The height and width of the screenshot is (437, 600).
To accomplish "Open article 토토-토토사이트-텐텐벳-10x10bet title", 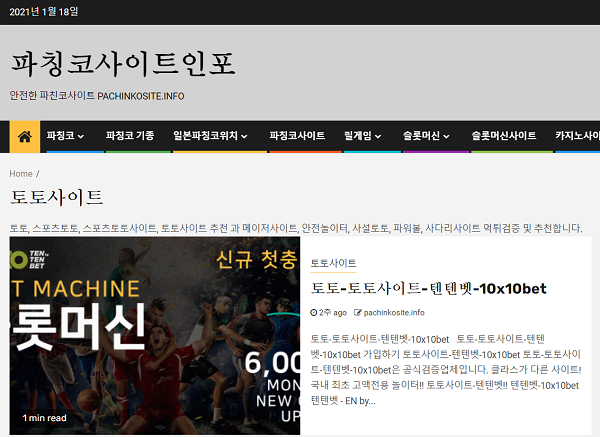I will click(x=428, y=289).
